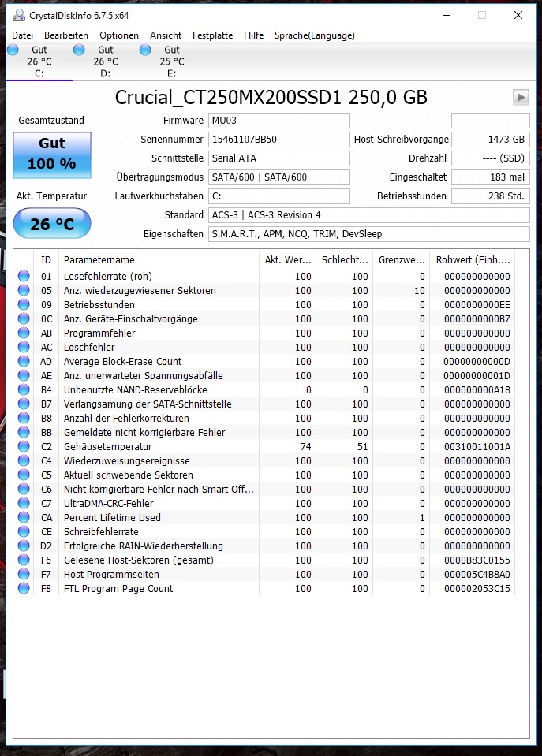
Task: Click the Akt. Wer... column header
Action: pos(288,260)
